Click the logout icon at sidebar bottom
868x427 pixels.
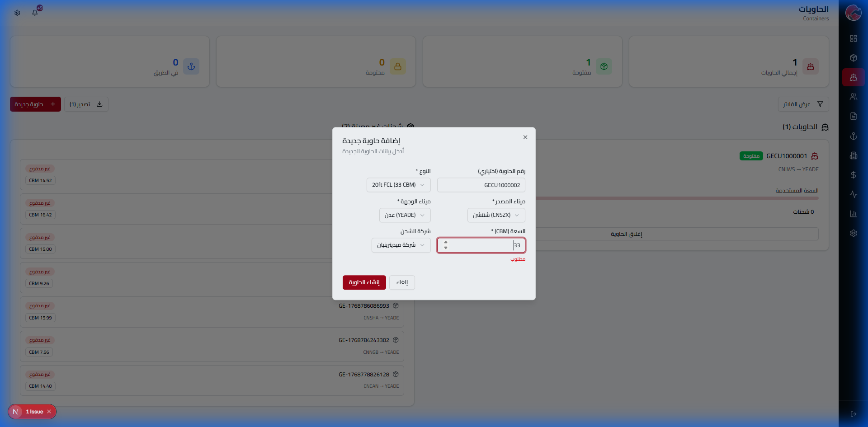(x=853, y=414)
